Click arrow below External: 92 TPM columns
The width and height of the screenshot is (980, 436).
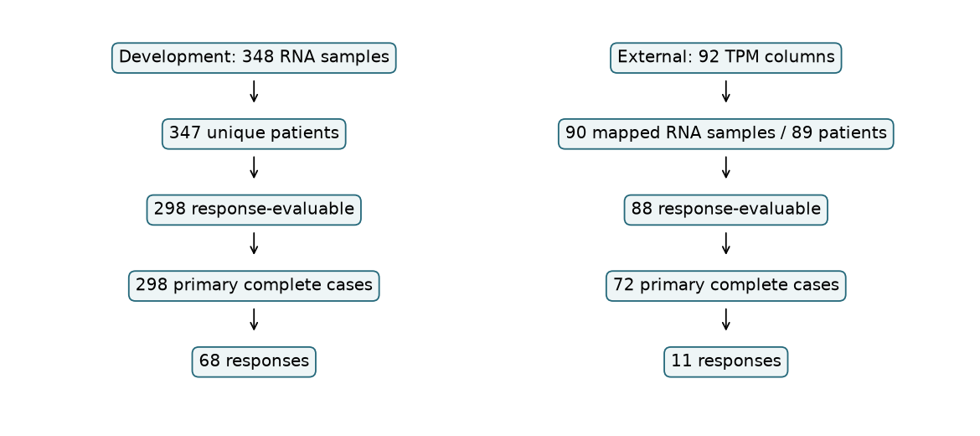[x=725, y=91]
